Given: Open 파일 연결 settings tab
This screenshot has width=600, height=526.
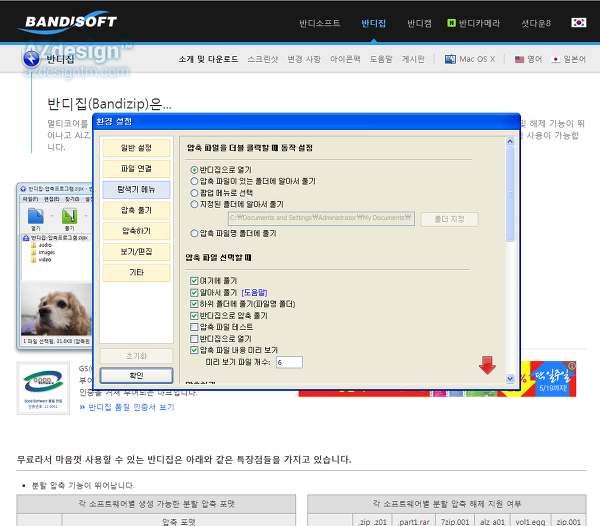Looking at the screenshot, I should [136, 168].
